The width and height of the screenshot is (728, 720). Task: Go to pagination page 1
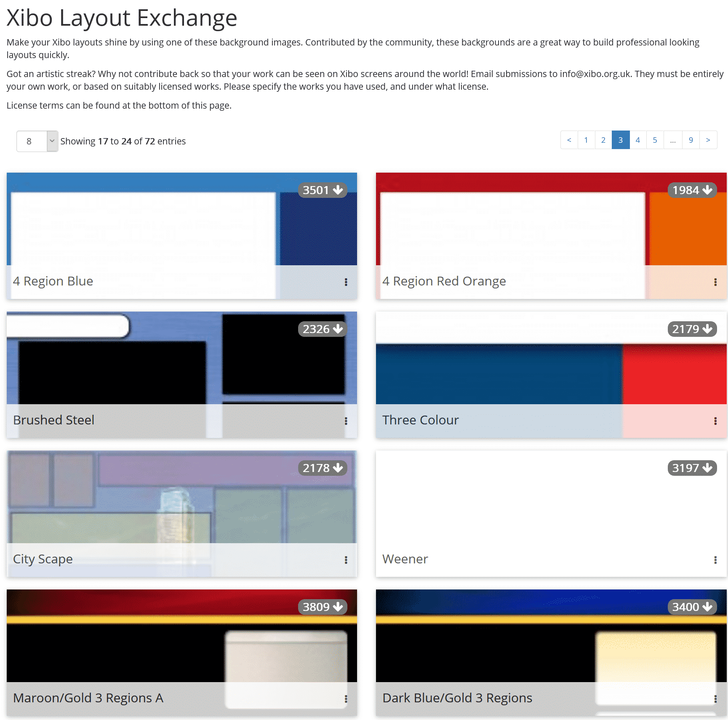pyautogui.click(x=586, y=140)
